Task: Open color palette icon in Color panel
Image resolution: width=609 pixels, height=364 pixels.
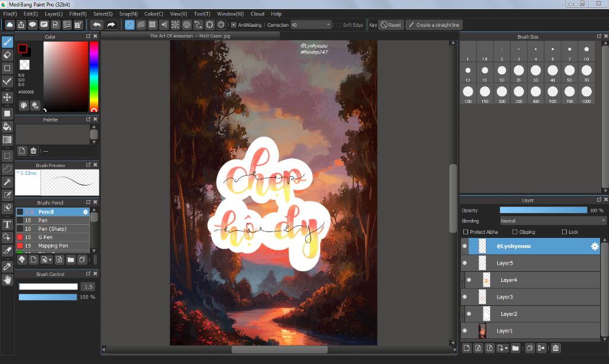Action: point(24,105)
